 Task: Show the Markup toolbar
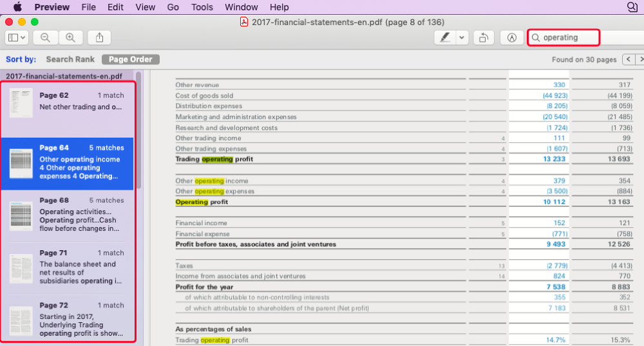coord(512,38)
